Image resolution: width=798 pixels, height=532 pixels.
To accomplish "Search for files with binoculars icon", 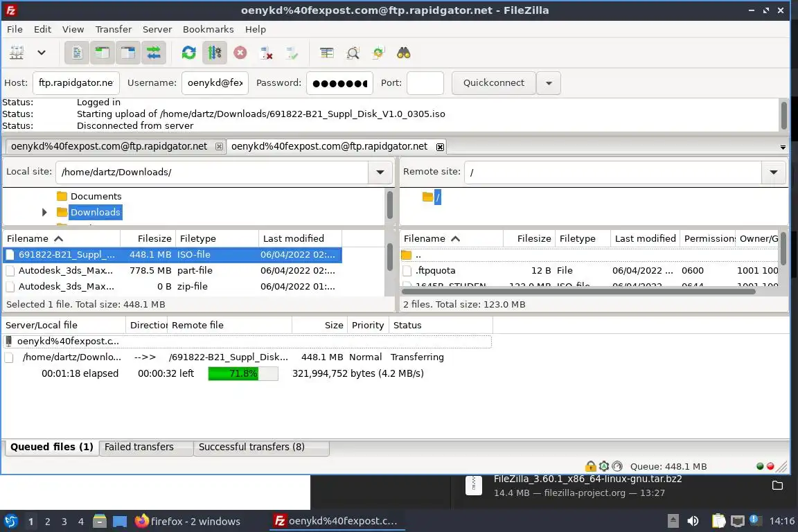I will (x=404, y=53).
